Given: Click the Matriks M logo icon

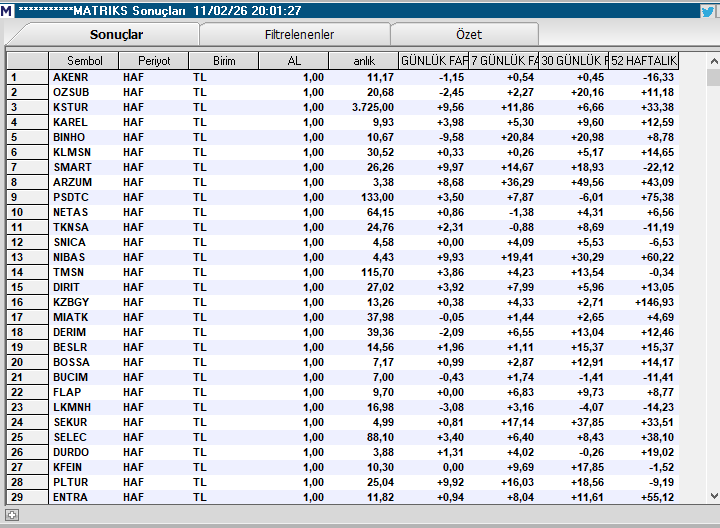Looking at the screenshot, I should [x=6, y=11].
